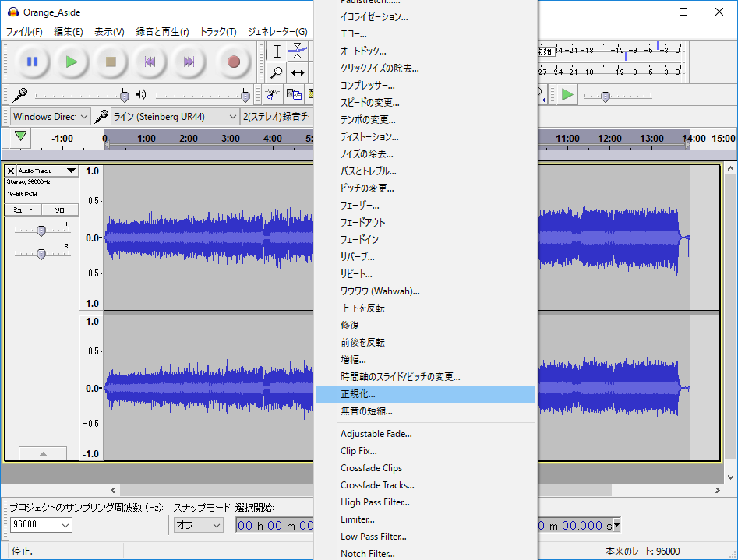Choose 正規化... from the effect menu
Screen dimensions: 738x560
(425, 394)
